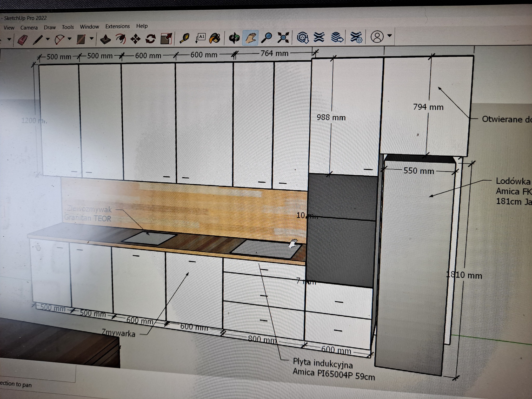Open the Extensions menu
532x399 pixels.
pos(117,26)
